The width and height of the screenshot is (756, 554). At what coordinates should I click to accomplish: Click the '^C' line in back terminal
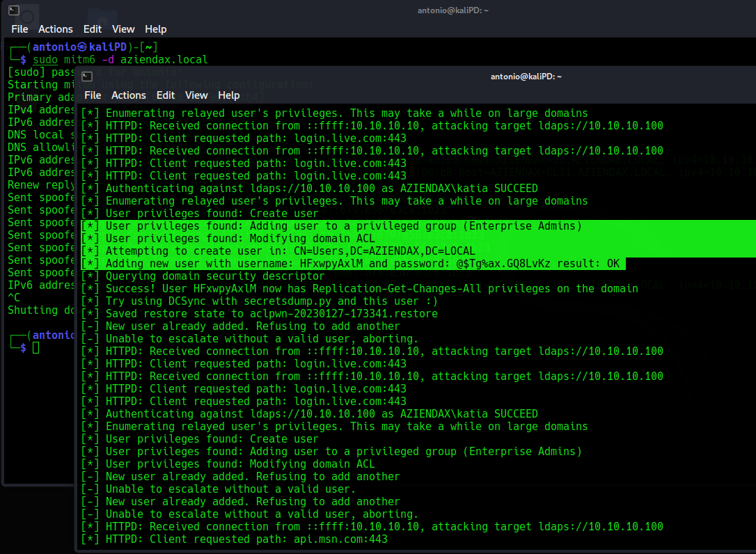coord(14,298)
